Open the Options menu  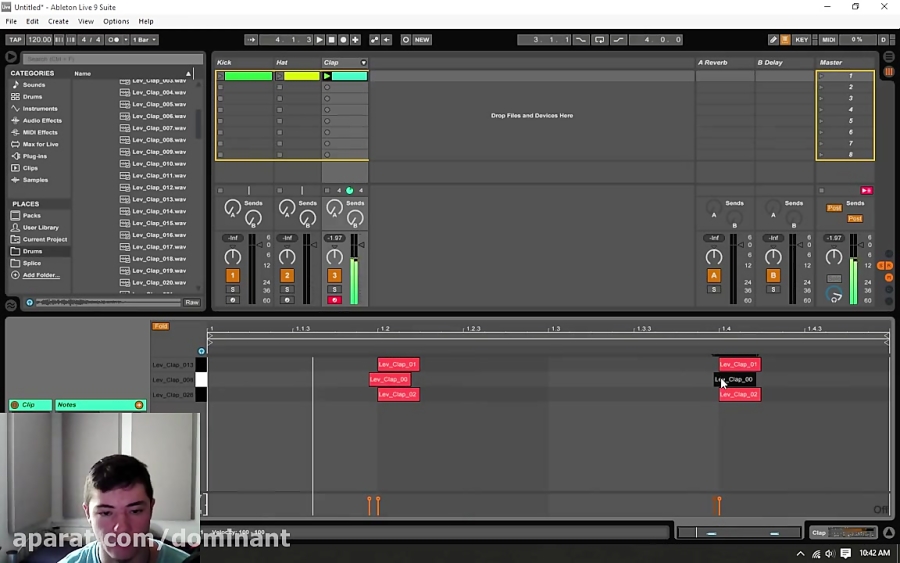[x=116, y=21]
